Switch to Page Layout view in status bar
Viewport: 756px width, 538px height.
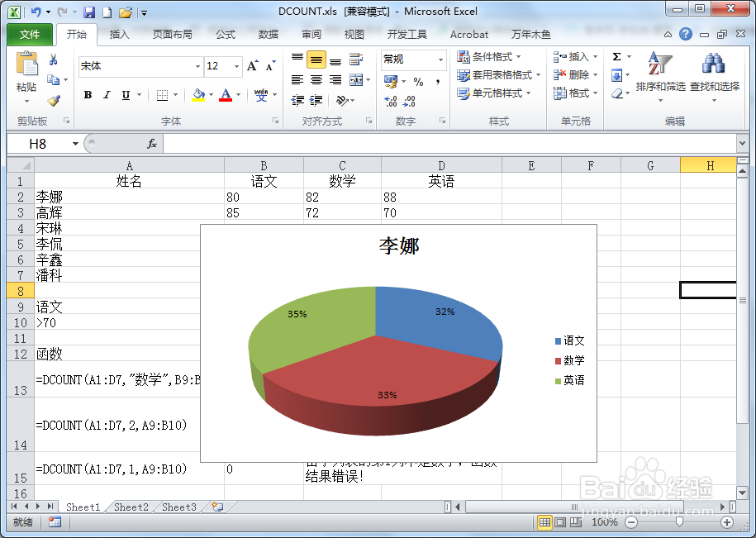559,522
